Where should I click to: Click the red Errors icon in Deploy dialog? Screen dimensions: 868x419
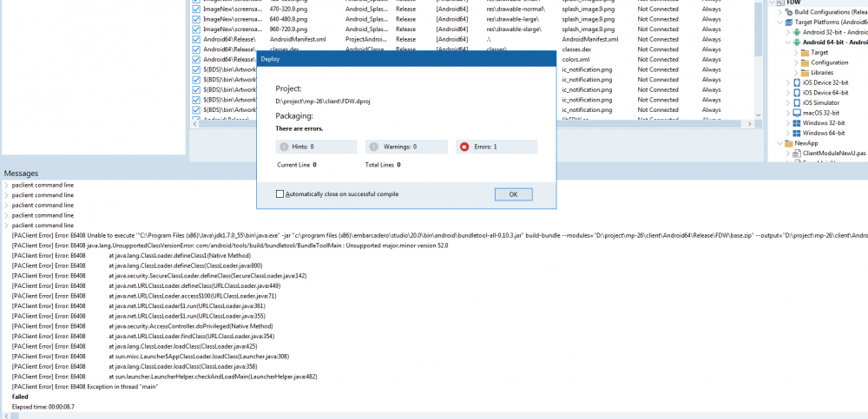click(465, 147)
